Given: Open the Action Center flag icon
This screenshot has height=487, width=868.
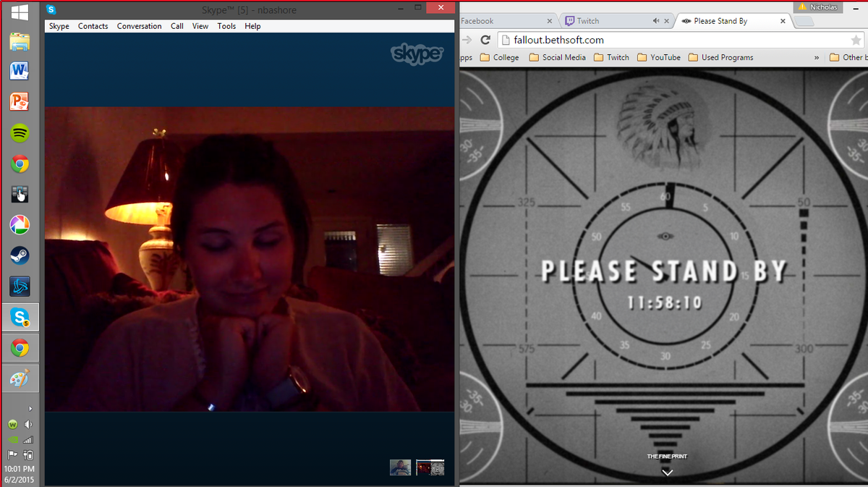Looking at the screenshot, I should (12, 455).
